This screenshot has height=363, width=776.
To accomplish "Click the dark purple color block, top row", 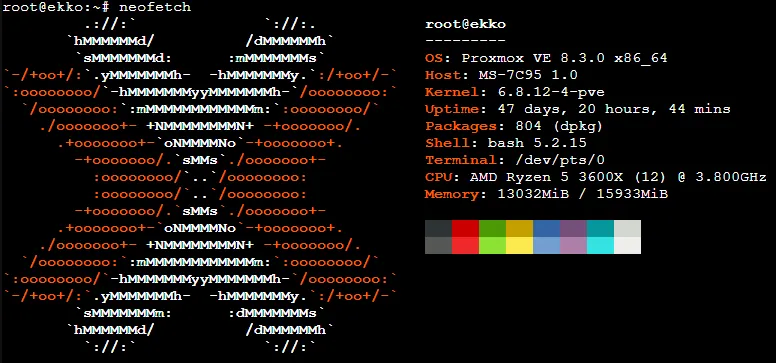I will pos(574,228).
